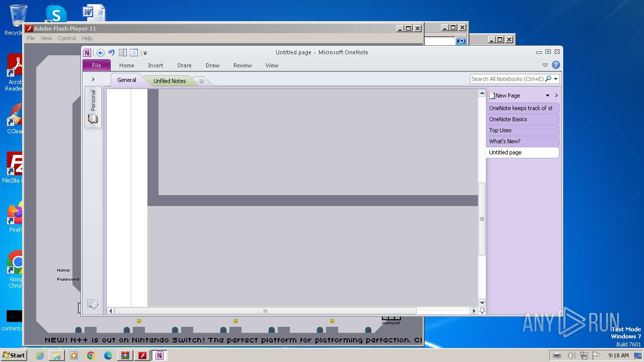Switch to the WinRAR taskbar item
The height and width of the screenshot is (362, 644).
(125, 355)
